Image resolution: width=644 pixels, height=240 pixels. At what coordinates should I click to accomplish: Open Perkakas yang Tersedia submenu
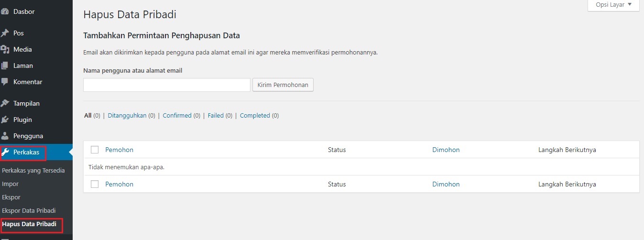[33, 170]
